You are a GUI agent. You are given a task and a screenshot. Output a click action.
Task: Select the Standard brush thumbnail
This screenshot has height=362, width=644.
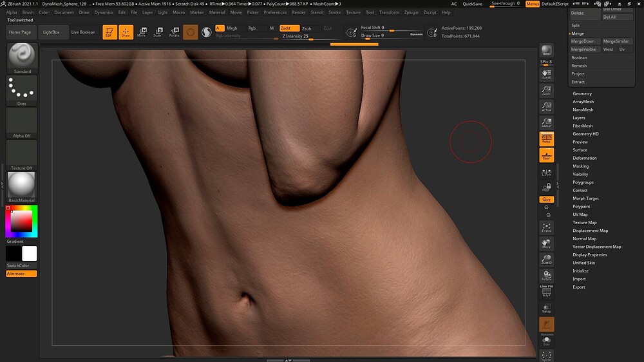pos(22,58)
